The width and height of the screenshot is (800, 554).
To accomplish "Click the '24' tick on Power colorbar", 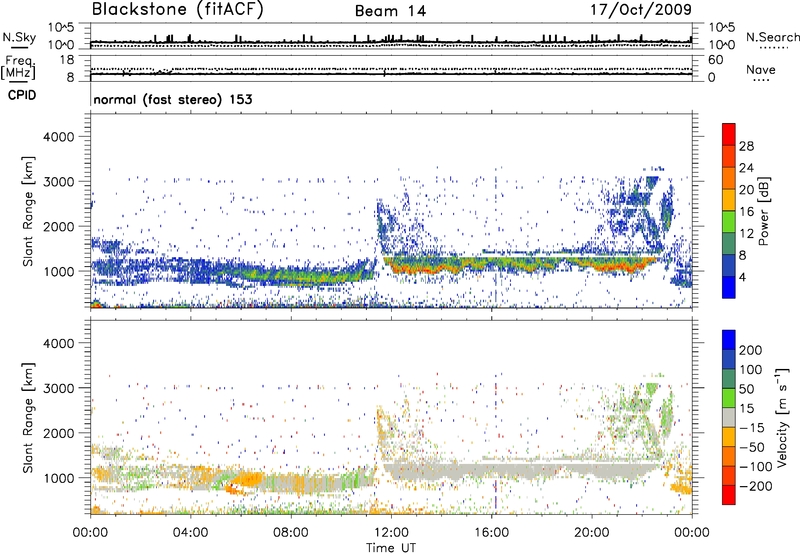I will (x=746, y=168).
